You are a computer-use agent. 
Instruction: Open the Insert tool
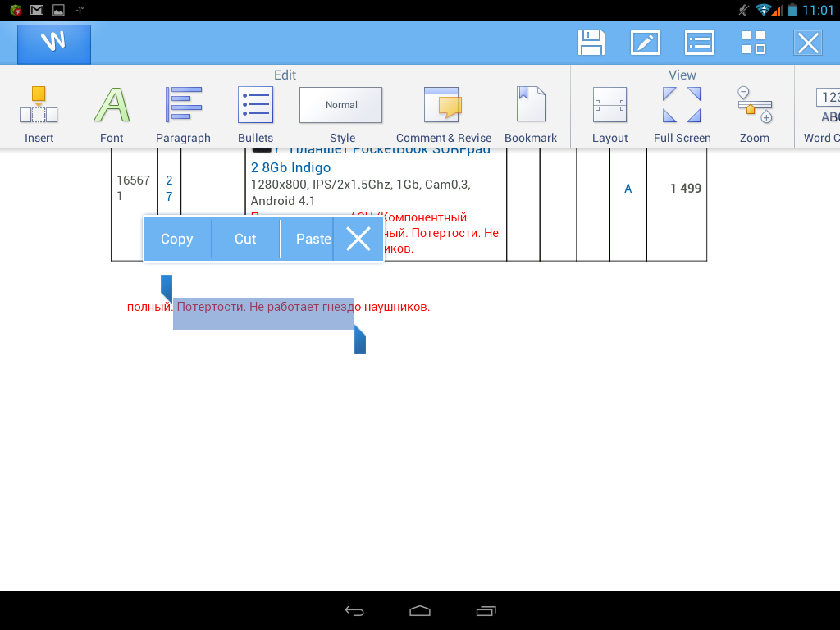[x=39, y=114]
